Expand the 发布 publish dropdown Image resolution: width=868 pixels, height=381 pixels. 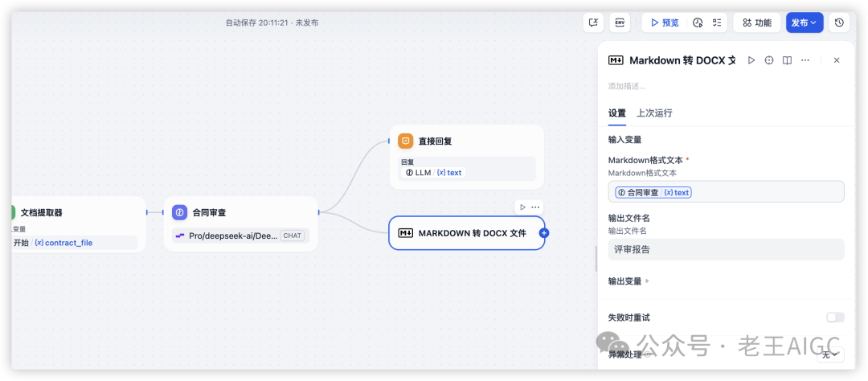tap(805, 23)
